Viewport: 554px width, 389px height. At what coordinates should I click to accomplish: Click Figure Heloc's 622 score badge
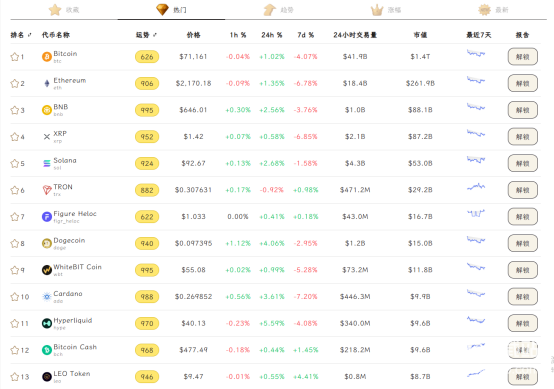pos(147,217)
